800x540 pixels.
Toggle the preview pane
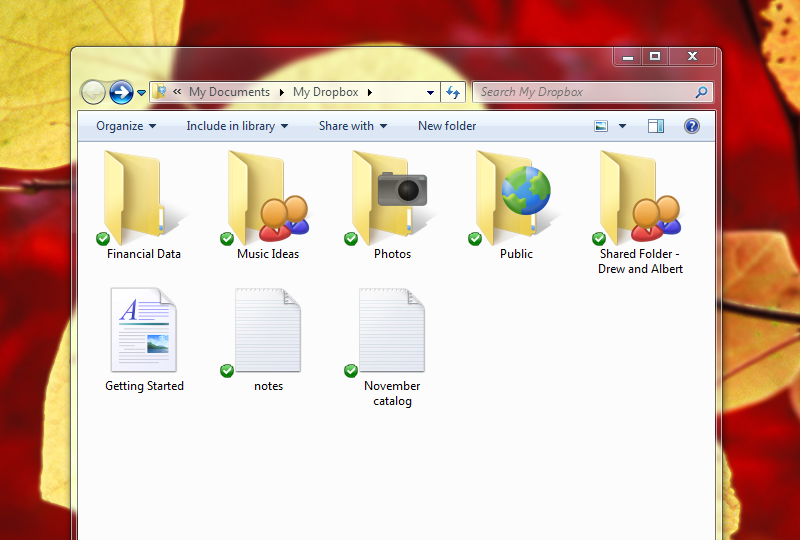point(656,126)
